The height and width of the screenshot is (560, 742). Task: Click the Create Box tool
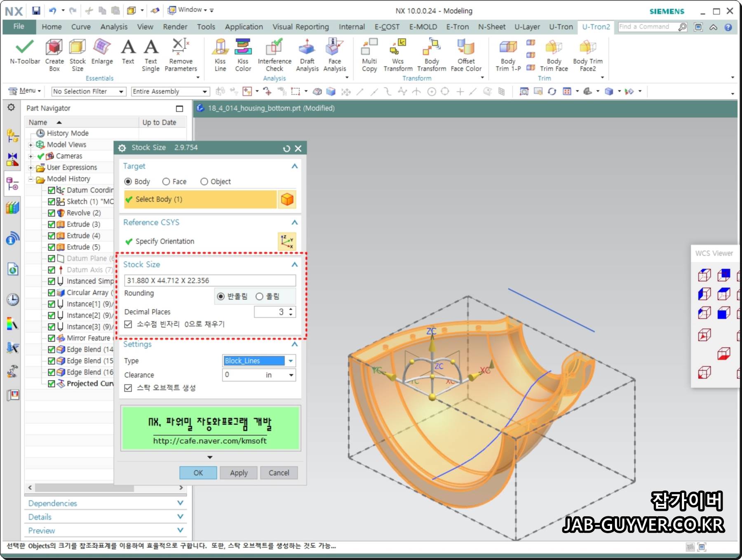click(54, 55)
